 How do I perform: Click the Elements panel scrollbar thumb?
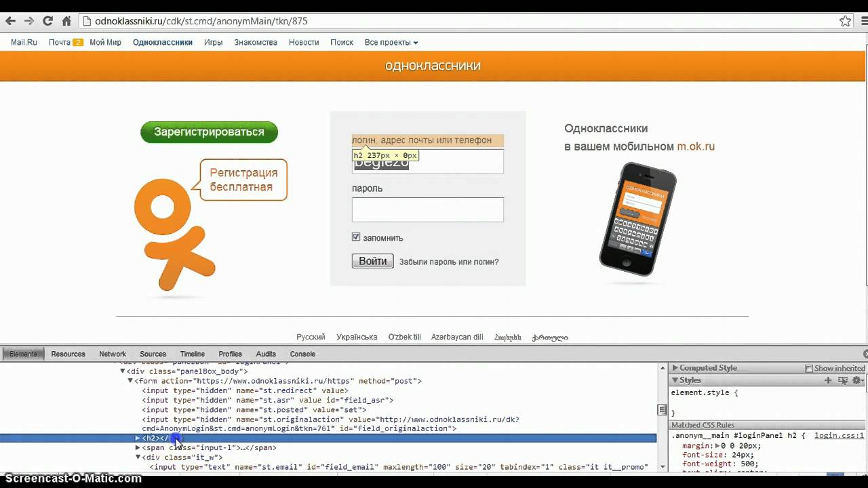pos(663,409)
